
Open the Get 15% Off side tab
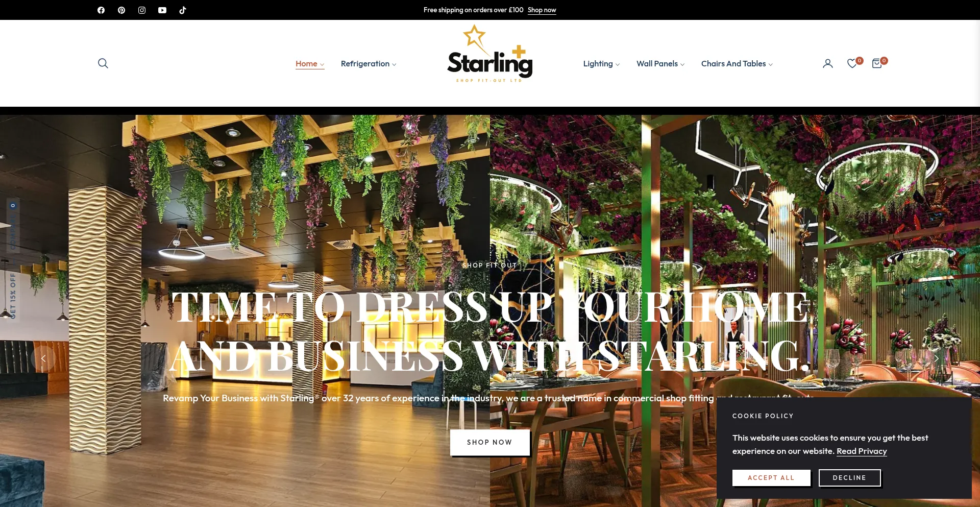click(13, 295)
